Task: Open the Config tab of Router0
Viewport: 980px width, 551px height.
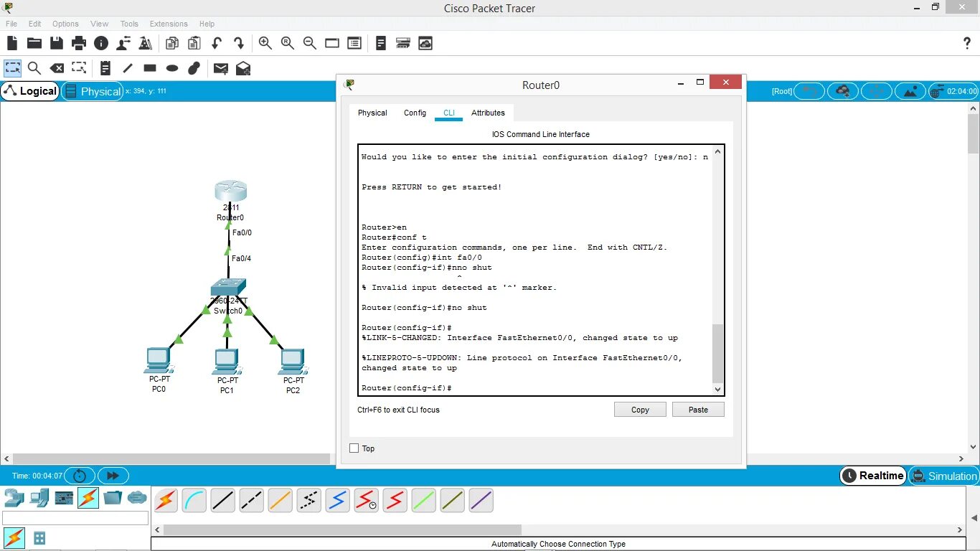Action: [x=415, y=113]
